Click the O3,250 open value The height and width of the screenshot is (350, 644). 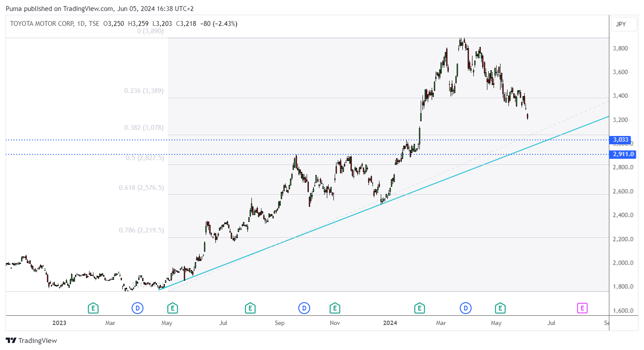pos(114,24)
